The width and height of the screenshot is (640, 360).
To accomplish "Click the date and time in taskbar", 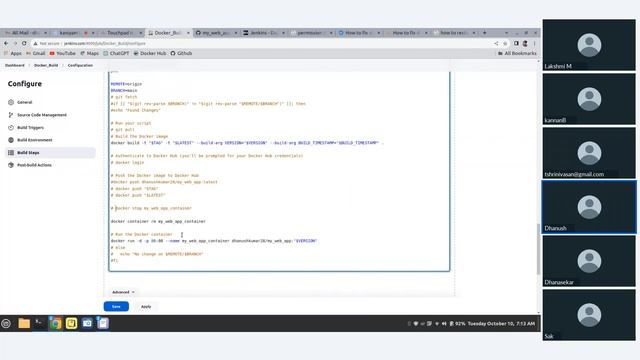I will (501, 324).
